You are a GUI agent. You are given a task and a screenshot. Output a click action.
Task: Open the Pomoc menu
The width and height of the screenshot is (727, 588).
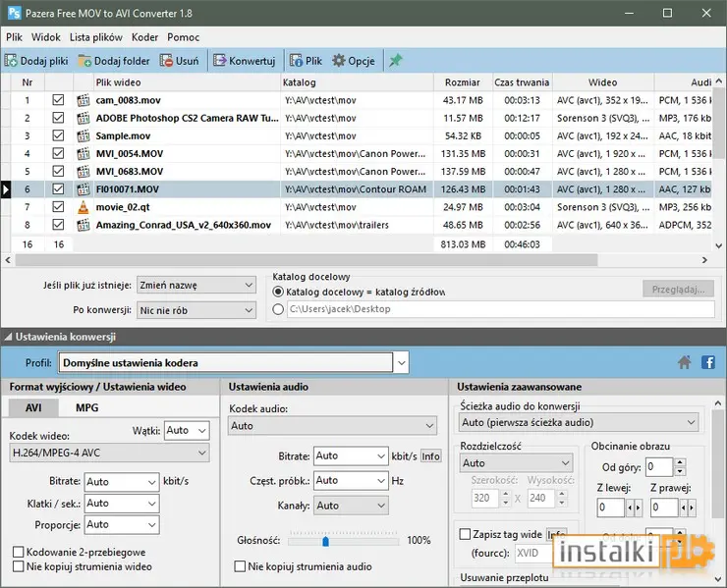tap(183, 37)
